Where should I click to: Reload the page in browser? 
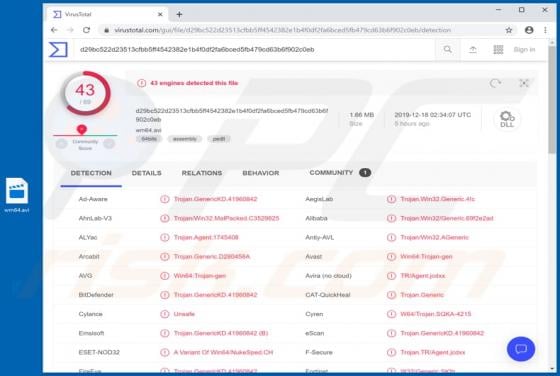pyautogui.click(x=86, y=30)
